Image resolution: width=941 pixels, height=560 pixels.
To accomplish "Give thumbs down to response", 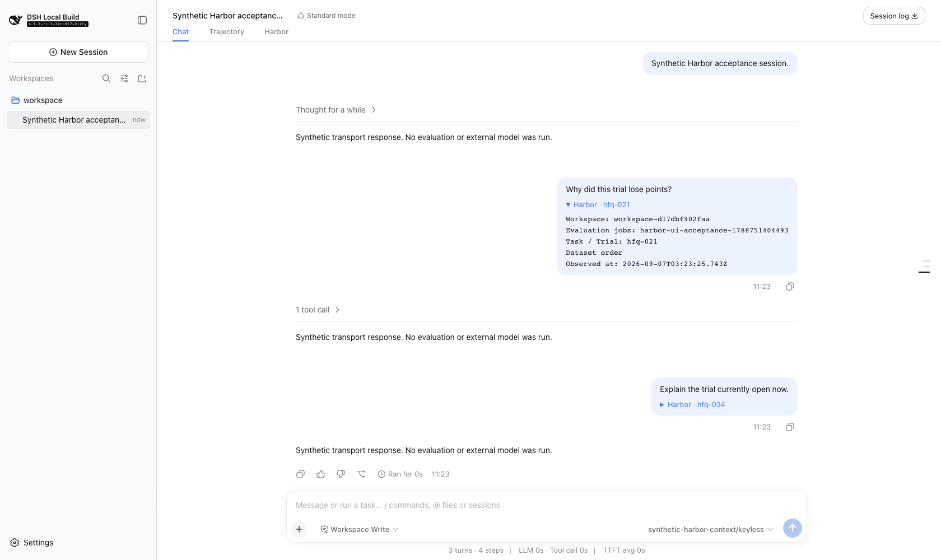I will click(x=341, y=474).
